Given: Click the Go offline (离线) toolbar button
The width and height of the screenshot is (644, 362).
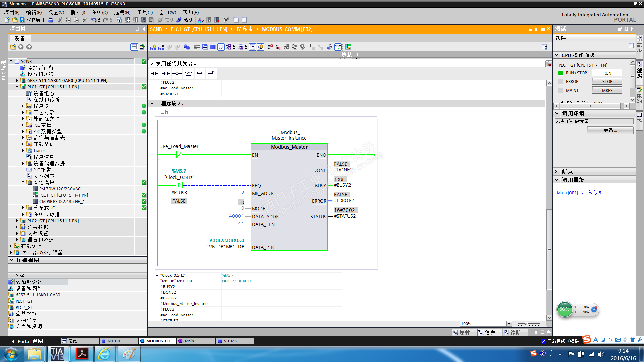Looking at the screenshot, I should (x=185, y=20).
